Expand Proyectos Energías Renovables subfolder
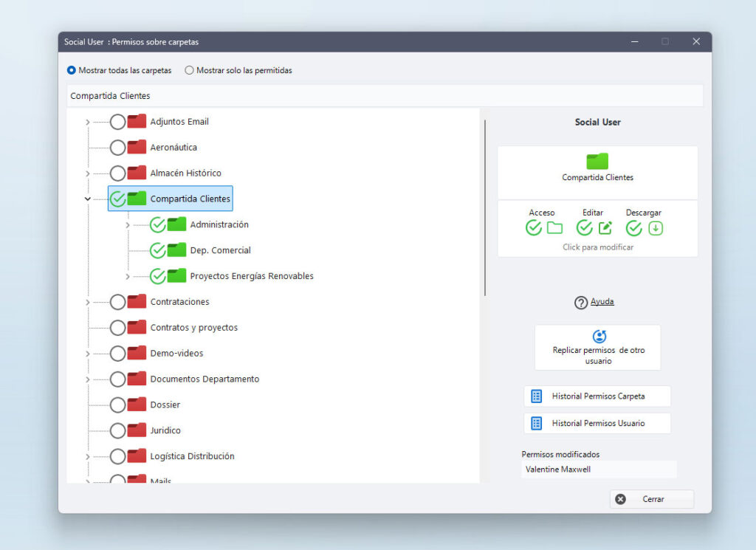Image resolution: width=756 pixels, height=550 pixels. point(128,276)
